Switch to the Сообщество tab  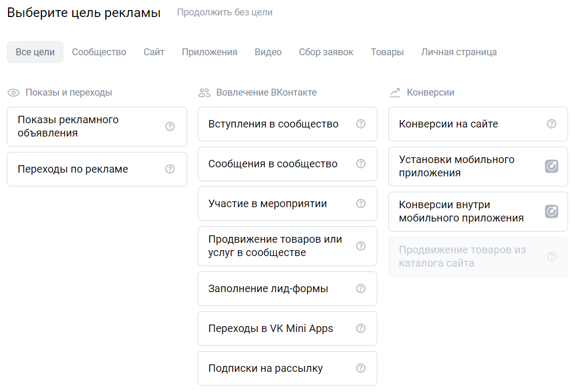99,52
